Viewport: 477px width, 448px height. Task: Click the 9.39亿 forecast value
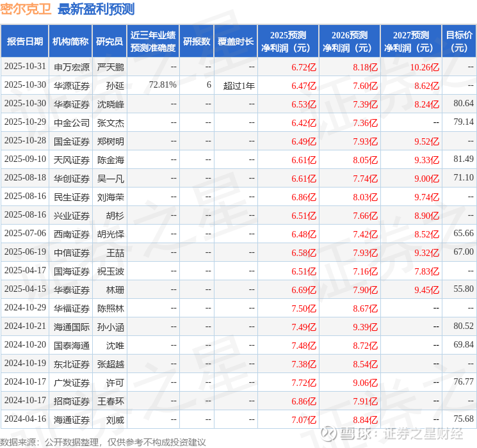366,327
